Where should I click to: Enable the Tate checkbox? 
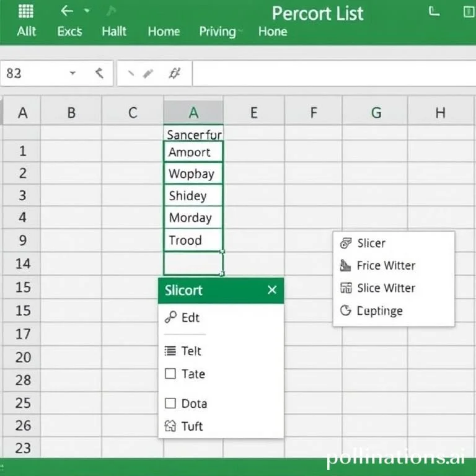[170, 374]
